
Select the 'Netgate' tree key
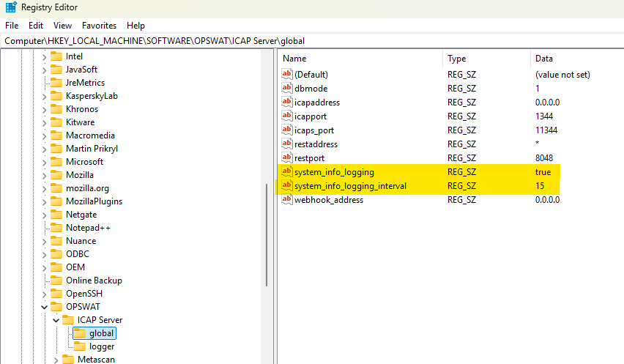pyautogui.click(x=81, y=215)
